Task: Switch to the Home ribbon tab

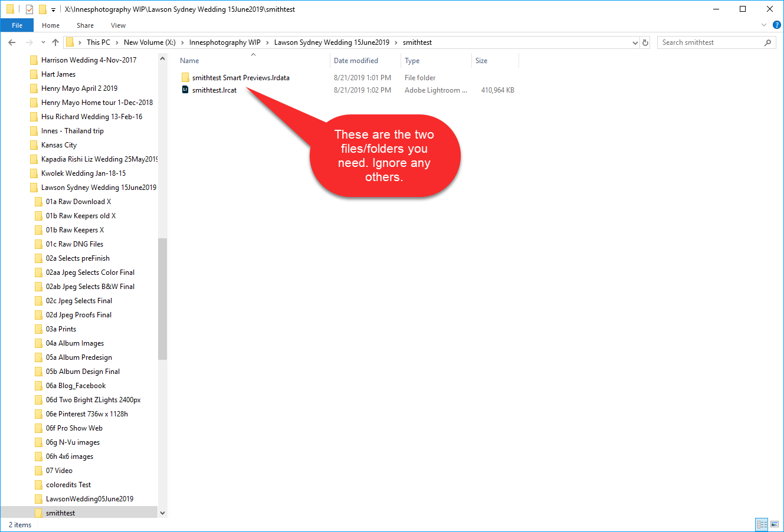Action: pos(51,25)
